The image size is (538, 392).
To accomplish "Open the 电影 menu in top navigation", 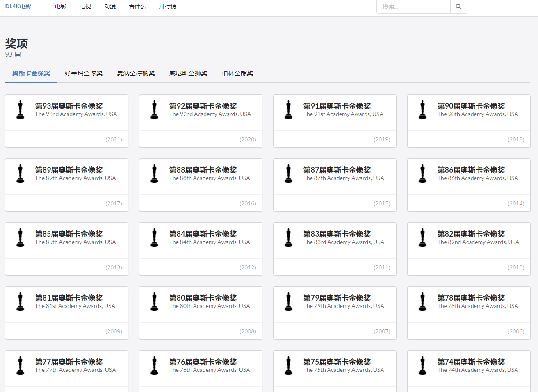I will [x=61, y=6].
